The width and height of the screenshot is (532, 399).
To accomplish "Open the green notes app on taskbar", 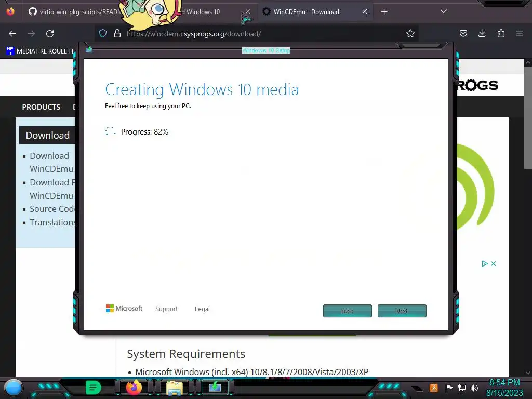I will (94, 388).
